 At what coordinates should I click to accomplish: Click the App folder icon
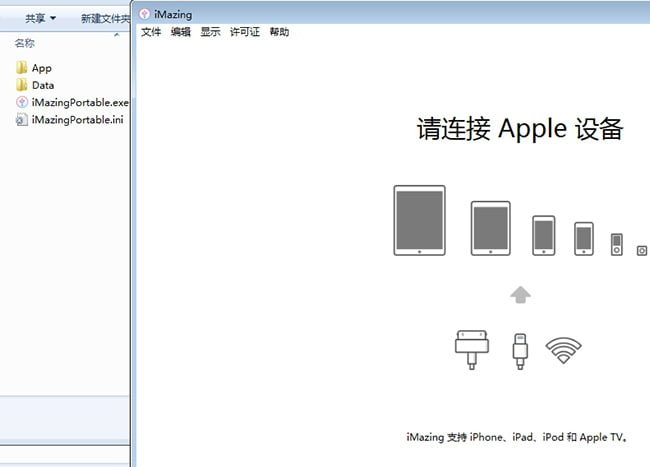(22, 68)
